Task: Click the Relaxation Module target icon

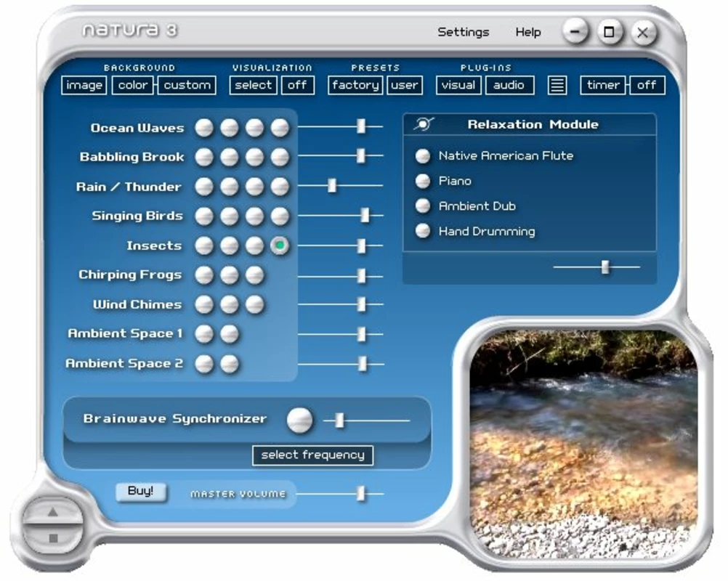Action: point(424,124)
